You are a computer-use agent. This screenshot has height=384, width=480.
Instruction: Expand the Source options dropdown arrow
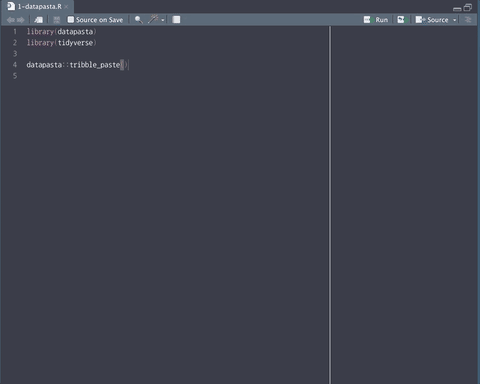(x=454, y=20)
